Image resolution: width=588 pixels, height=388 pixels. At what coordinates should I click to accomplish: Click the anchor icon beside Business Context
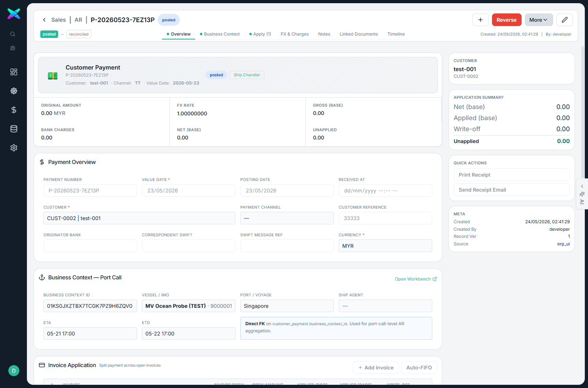pos(42,277)
